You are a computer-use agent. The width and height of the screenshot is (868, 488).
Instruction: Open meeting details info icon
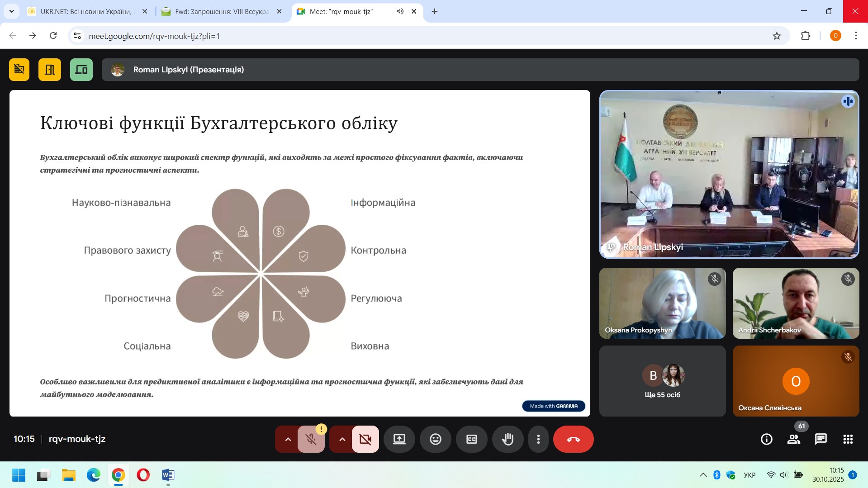click(x=766, y=439)
